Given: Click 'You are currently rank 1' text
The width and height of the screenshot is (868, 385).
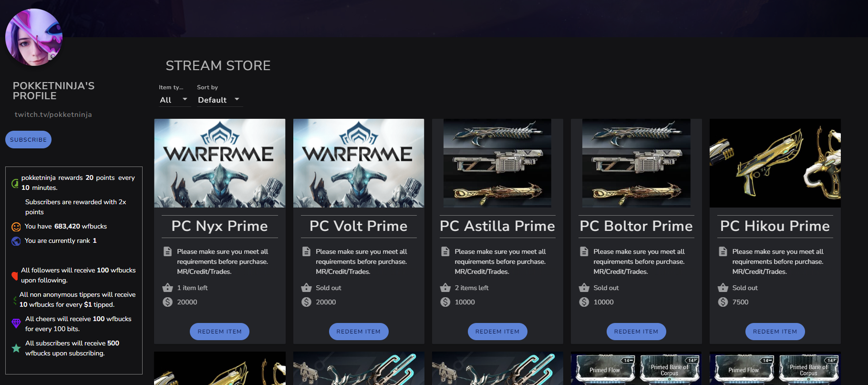Looking at the screenshot, I should tap(61, 240).
